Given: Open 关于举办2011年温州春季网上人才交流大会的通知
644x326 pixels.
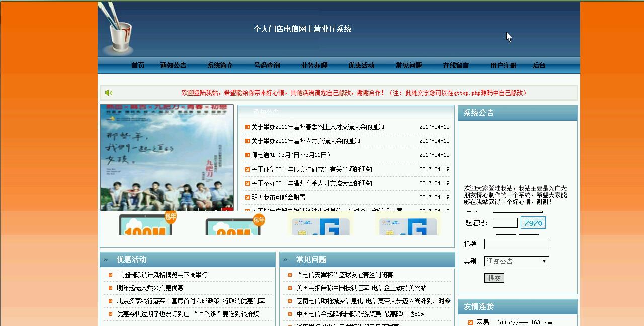Looking at the screenshot, I should coord(317,127).
